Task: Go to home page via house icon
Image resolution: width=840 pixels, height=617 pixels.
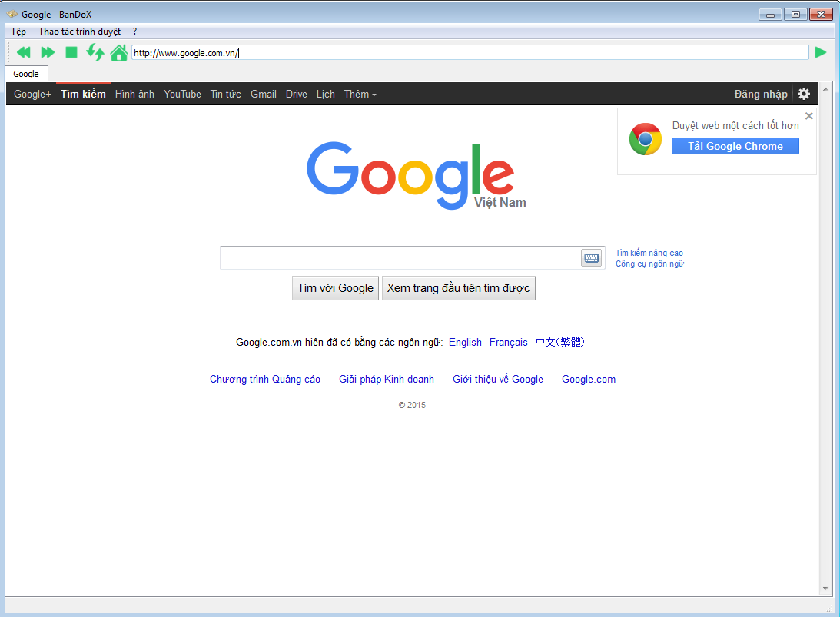Action: tap(119, 52)
